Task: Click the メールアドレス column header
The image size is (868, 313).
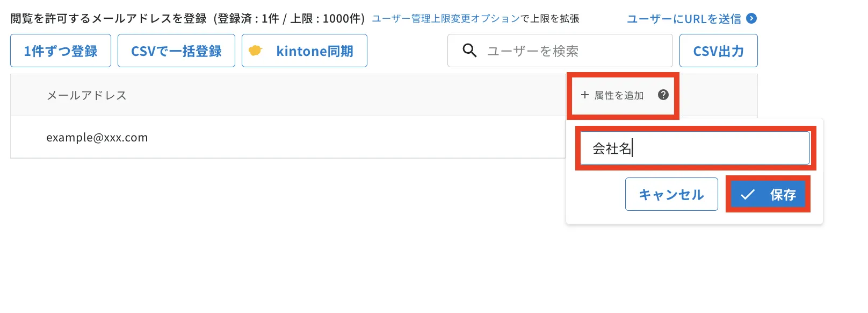Action: click(86, 95)
